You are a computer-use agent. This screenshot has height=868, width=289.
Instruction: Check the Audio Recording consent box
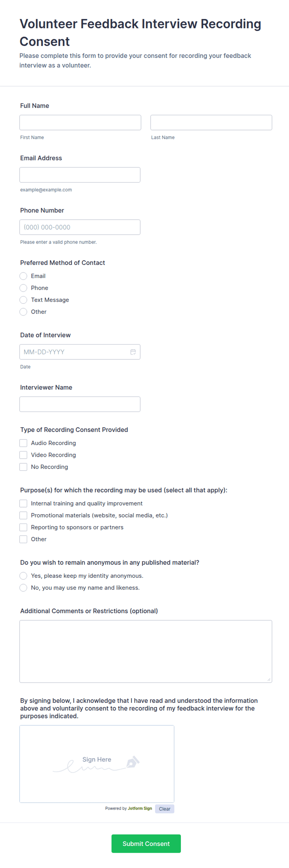[x=23, y=443]
